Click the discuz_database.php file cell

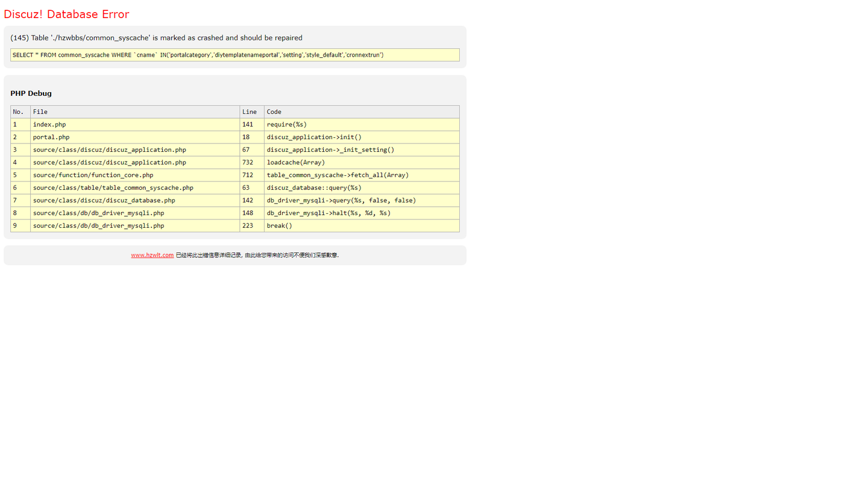[x=135, y=201]
